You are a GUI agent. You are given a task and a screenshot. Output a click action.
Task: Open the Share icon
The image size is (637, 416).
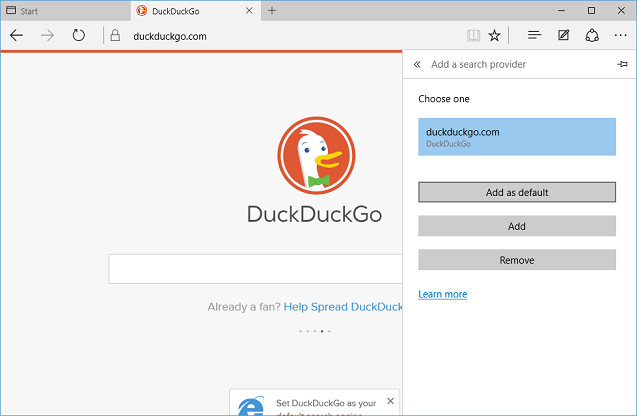[x=592, y=36]
